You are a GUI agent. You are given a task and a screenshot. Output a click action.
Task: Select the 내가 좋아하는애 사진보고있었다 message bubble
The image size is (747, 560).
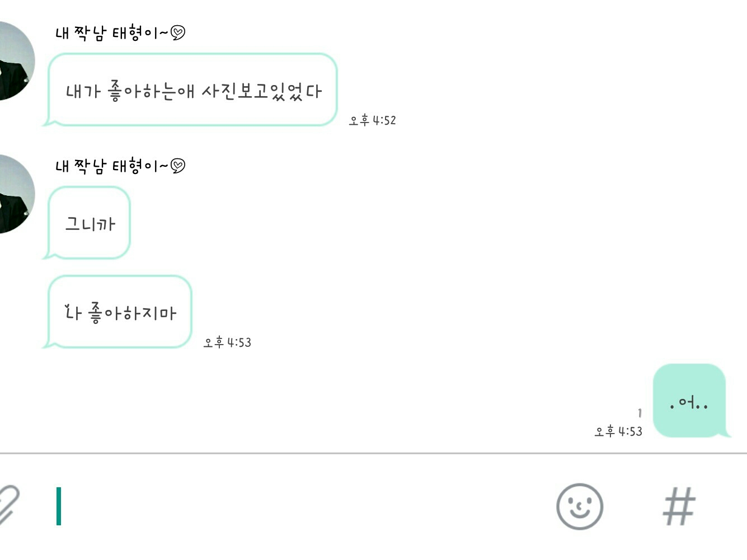point(192,90)
